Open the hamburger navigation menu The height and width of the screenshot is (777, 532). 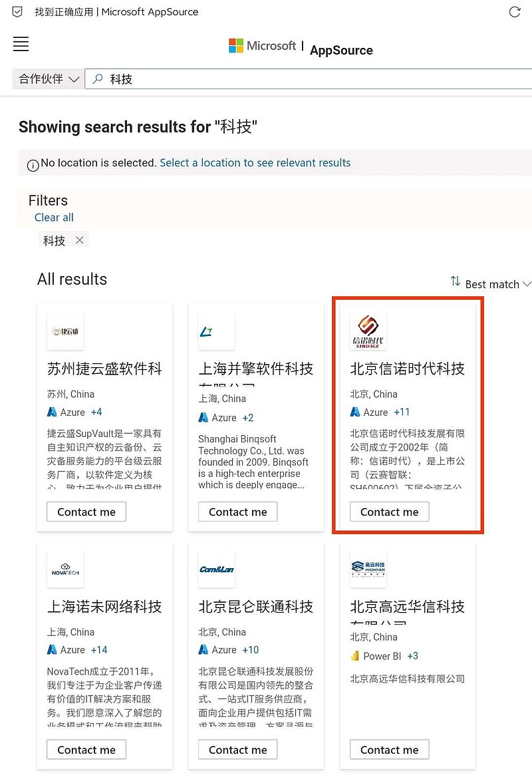(21, 44)
